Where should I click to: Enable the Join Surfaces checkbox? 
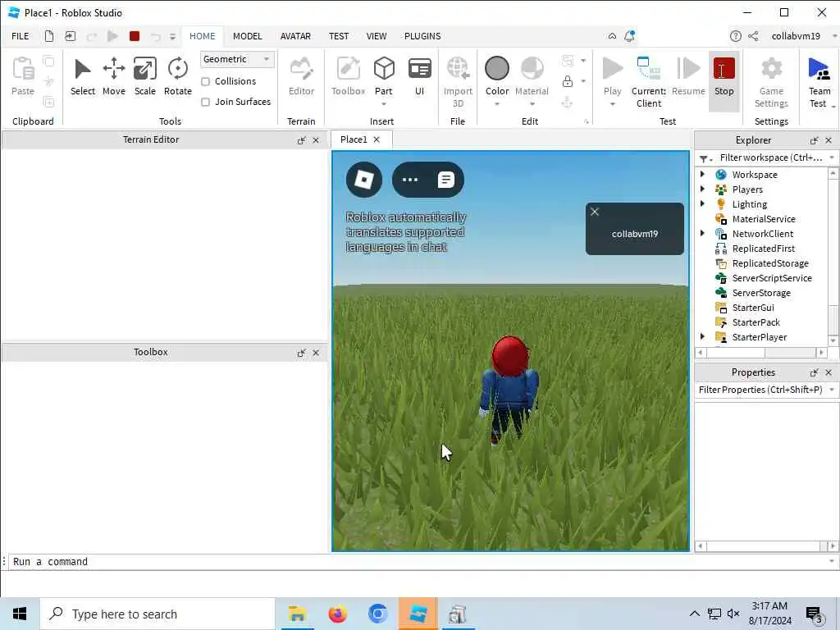point(205,102)
